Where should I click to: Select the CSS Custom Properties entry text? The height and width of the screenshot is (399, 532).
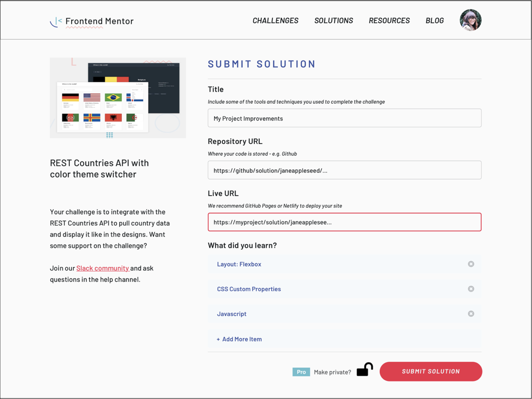pyautogui.click(x=249, y=289)
